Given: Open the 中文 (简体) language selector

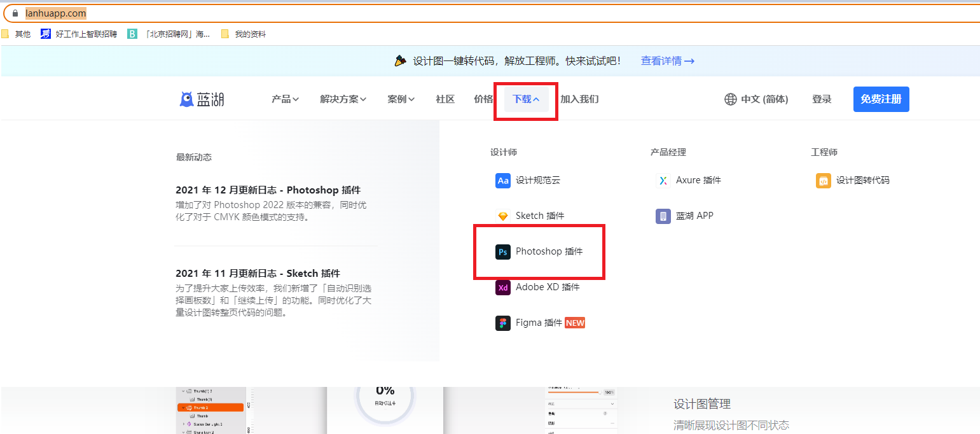Looking at the screenshot, I should click(756, 99).
